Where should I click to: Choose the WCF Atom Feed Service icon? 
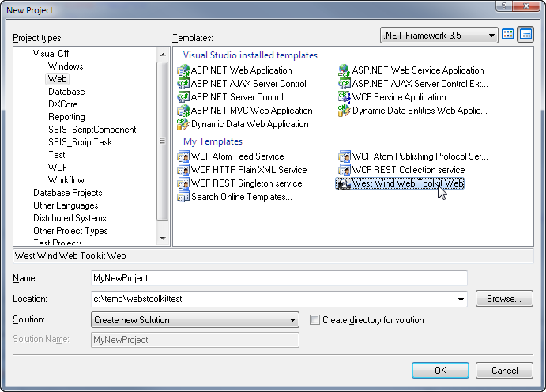point(183,156)
